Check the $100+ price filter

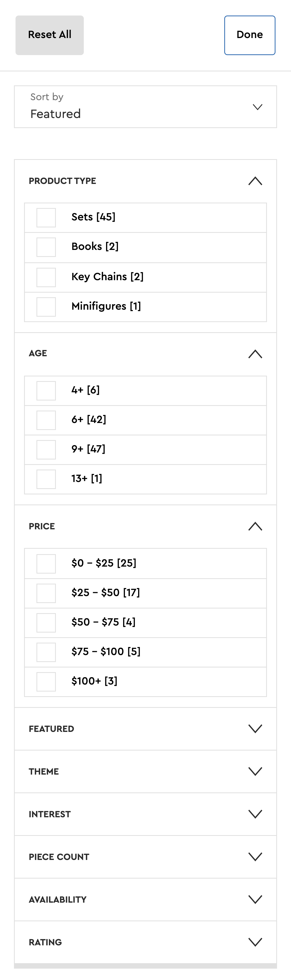coord(46,681)
